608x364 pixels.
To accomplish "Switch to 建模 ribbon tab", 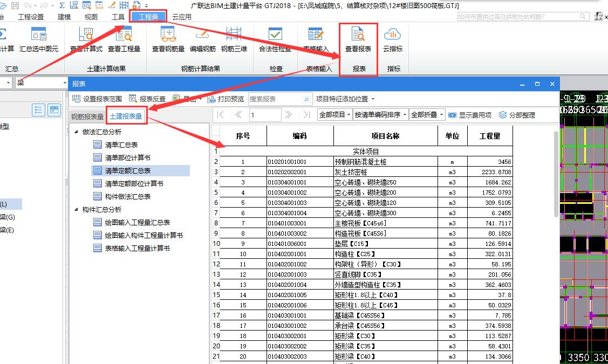I will [64, 17].
